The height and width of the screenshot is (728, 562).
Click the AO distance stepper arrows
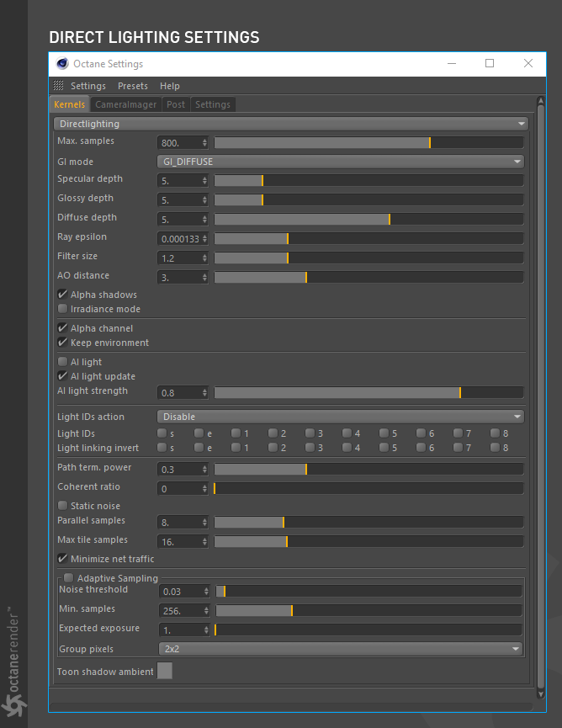click(x=204, y=278)
